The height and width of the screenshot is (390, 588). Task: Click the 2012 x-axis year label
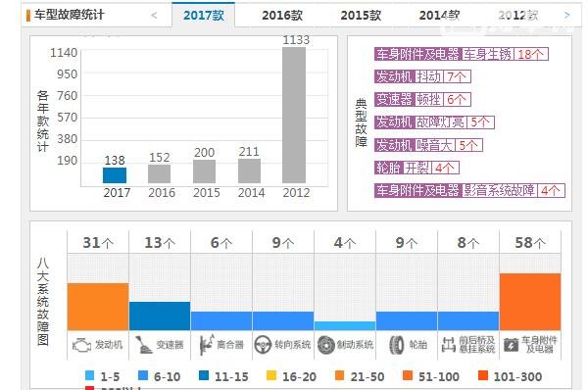coord(296,193)
